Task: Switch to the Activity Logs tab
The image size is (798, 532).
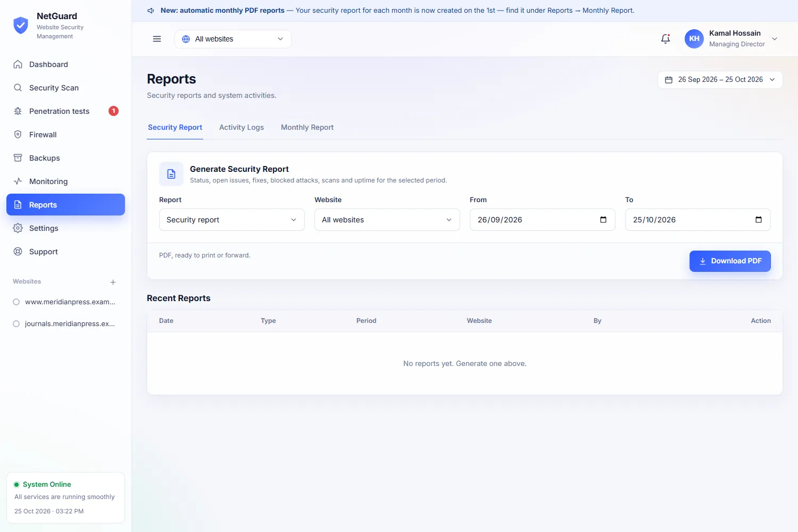Action: [242, 128]
